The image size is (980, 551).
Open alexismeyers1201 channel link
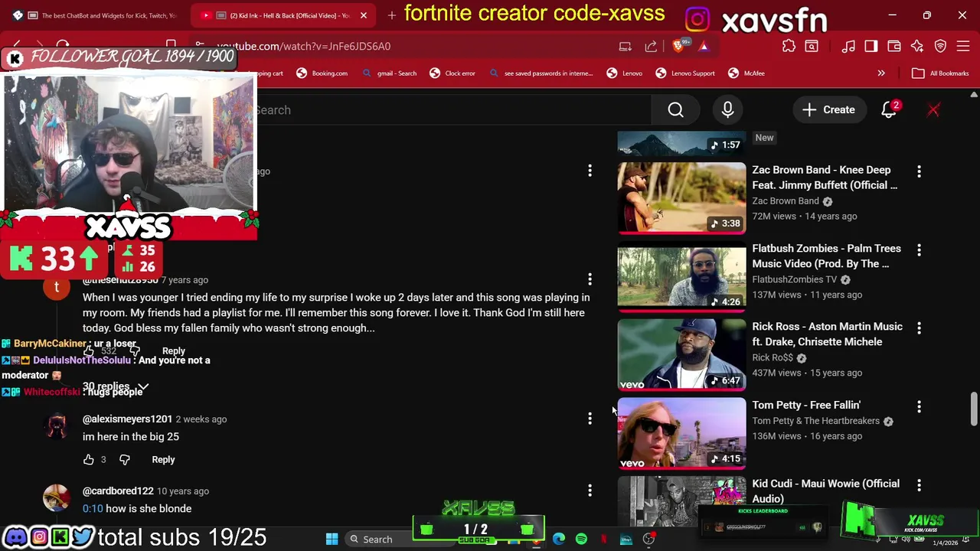127,419
